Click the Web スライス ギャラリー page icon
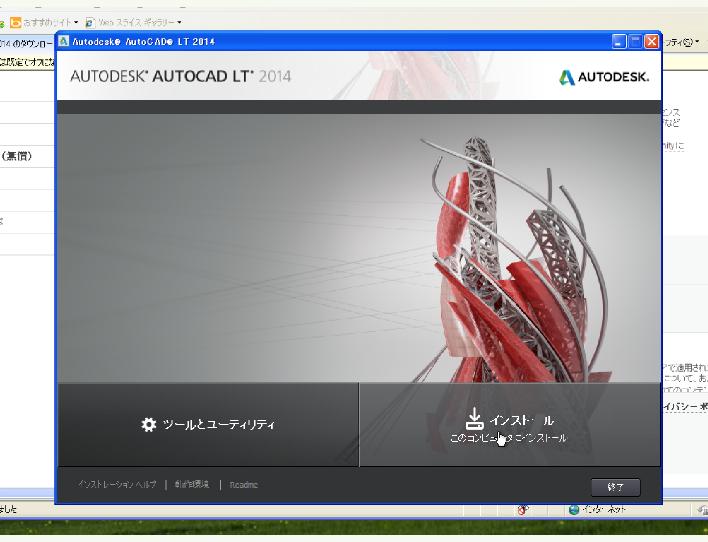 point(90,22)
